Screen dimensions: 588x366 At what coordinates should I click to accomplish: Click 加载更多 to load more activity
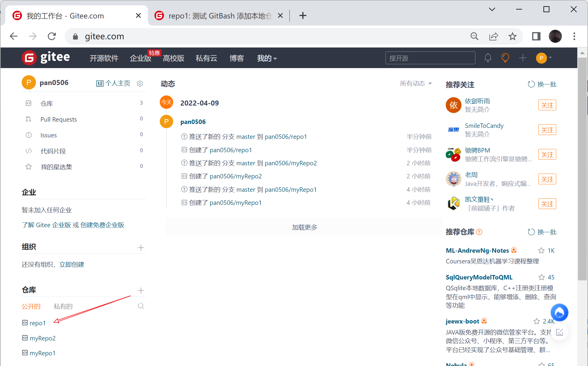(x=304, y=227)
